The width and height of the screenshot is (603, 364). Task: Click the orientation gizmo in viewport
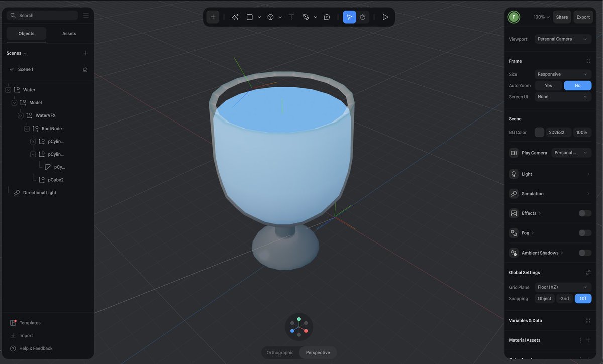(x=299, y=327)
